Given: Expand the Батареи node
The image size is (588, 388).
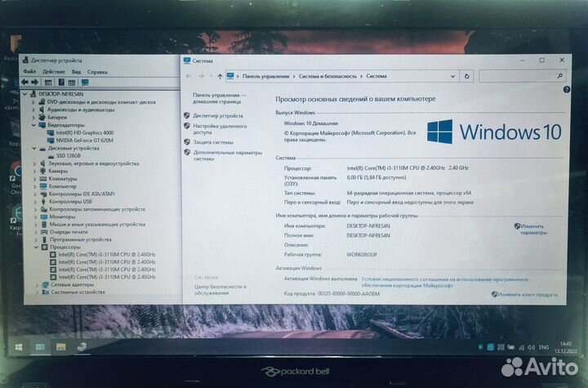Looking at the screenshot, I should pos(33,118).
